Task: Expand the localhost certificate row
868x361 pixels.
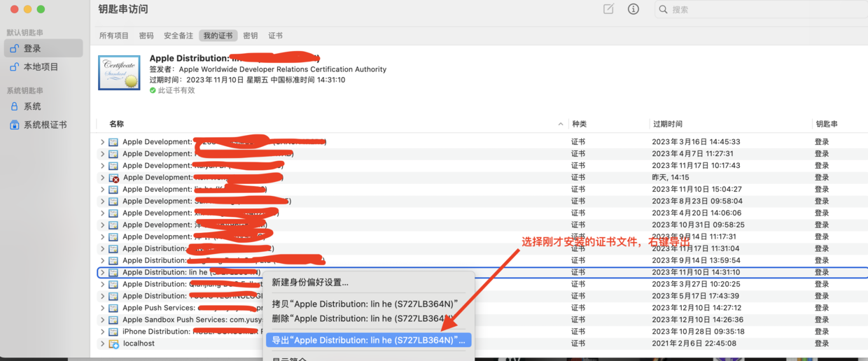Action: pyautogui.click(x=102, y=344)
